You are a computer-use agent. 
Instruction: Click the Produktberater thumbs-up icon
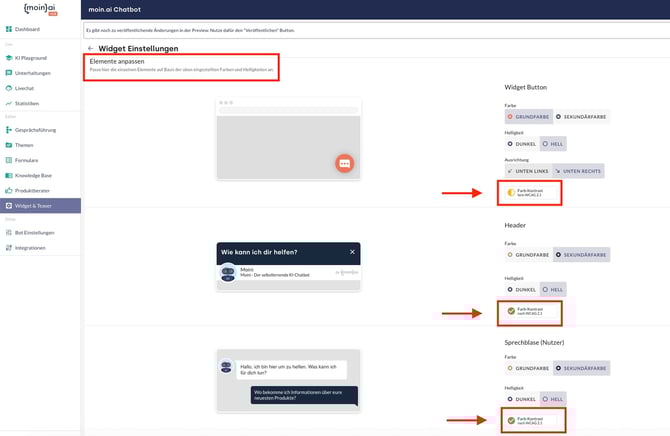[x=8, y=190]
